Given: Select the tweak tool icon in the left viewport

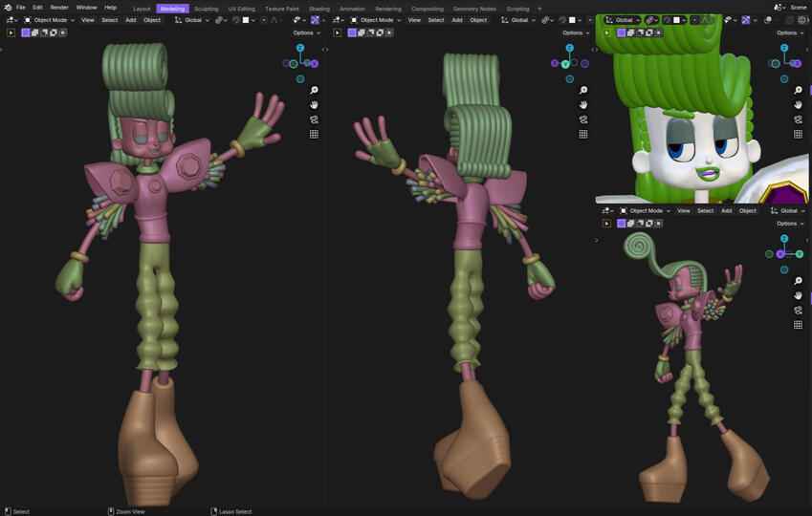Looking at the screenshot, I should click(x=11, y=32).
